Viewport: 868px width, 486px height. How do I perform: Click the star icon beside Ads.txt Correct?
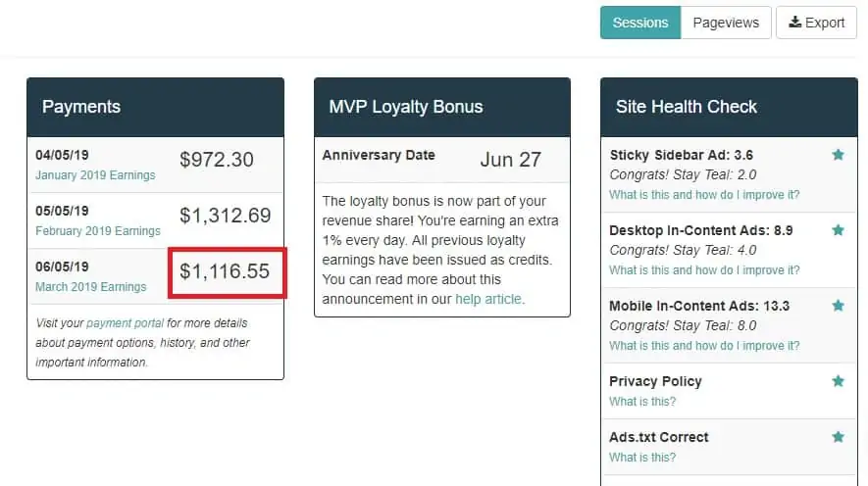tap(839, 437)
